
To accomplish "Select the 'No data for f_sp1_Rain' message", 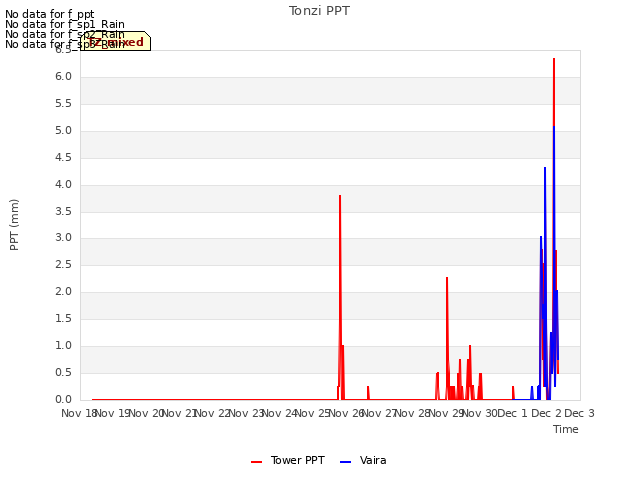I will point(65,24).
